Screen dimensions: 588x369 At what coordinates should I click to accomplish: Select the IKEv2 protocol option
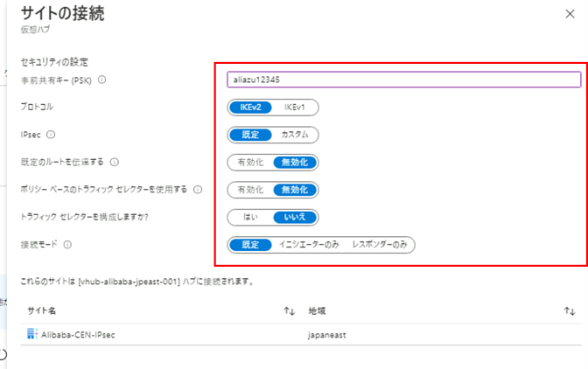click(250, 108)
